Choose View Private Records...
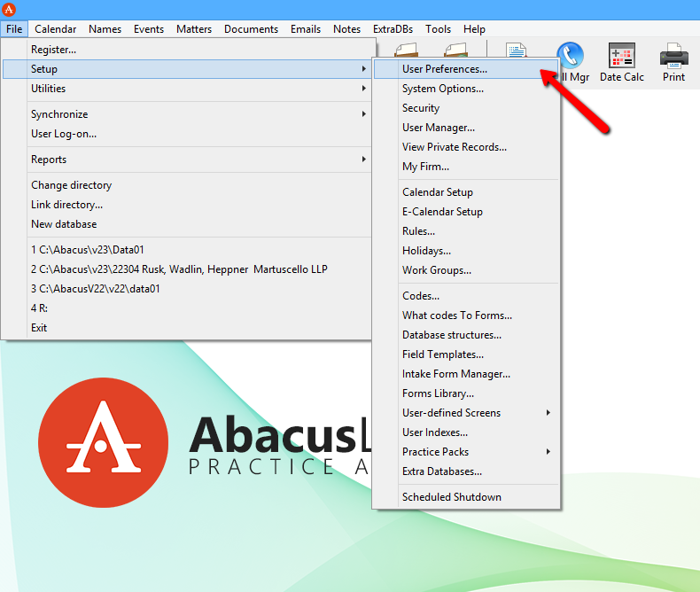Image resolution: width=700 pixels, height=592 pixels. click(x=466, y=147)
